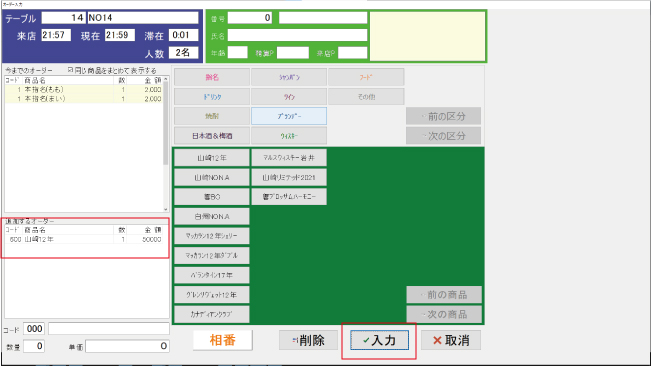Switch to the シャンパン category

point(289,77)
